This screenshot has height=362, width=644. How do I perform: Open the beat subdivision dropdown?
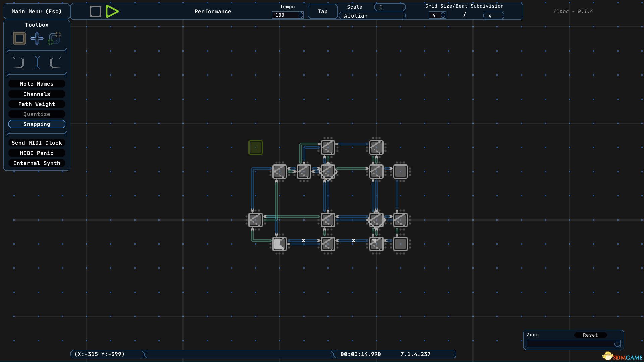[x=493, y=16]
